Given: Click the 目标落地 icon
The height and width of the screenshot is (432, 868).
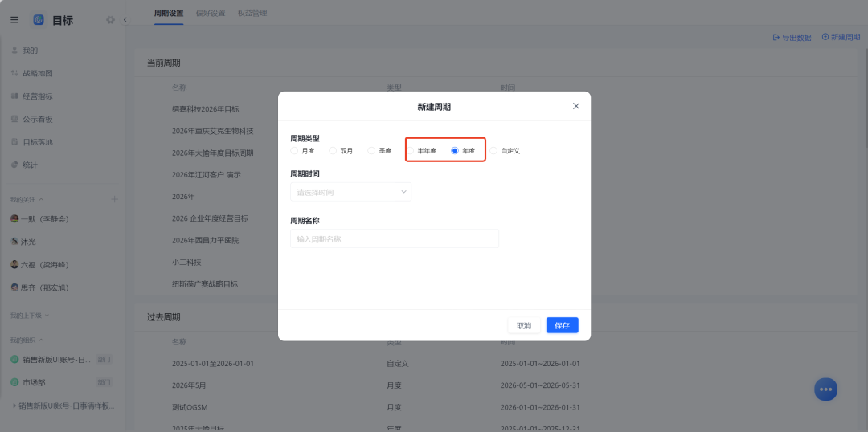Looking at the screenshot, I should [14, 142].
